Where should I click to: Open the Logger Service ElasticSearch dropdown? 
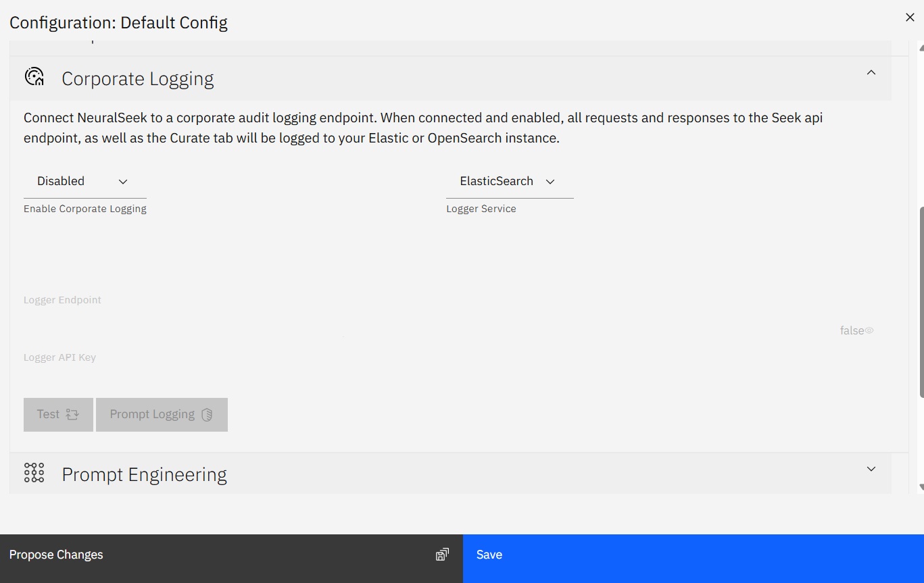point(510,181)
